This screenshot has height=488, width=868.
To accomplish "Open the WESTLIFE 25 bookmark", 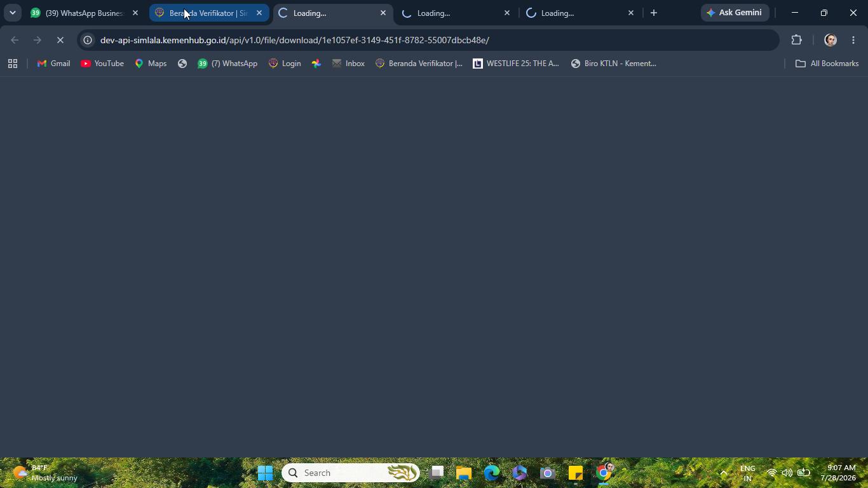I will click(x=516, y=64).
